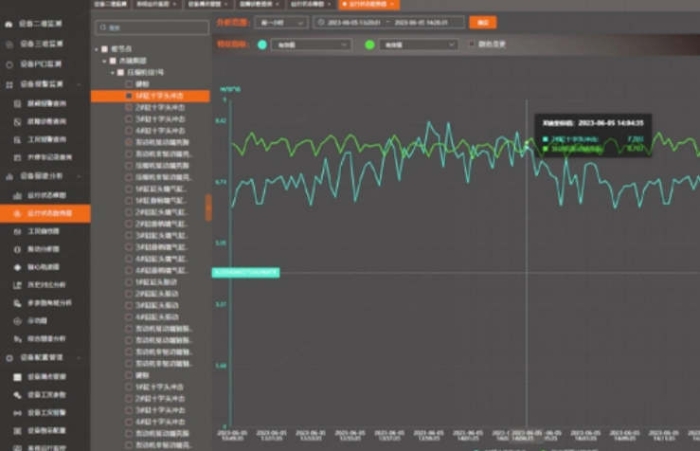Click the green series color dot
This screenshot has width=700, height=451.
pyautogui.click(x=369, y=45)
